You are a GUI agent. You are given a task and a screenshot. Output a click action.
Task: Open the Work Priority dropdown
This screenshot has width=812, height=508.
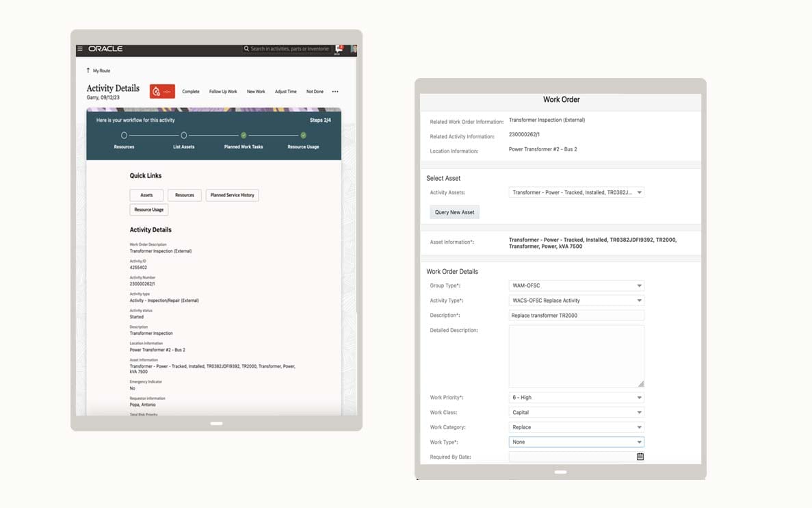pos(639,398)
